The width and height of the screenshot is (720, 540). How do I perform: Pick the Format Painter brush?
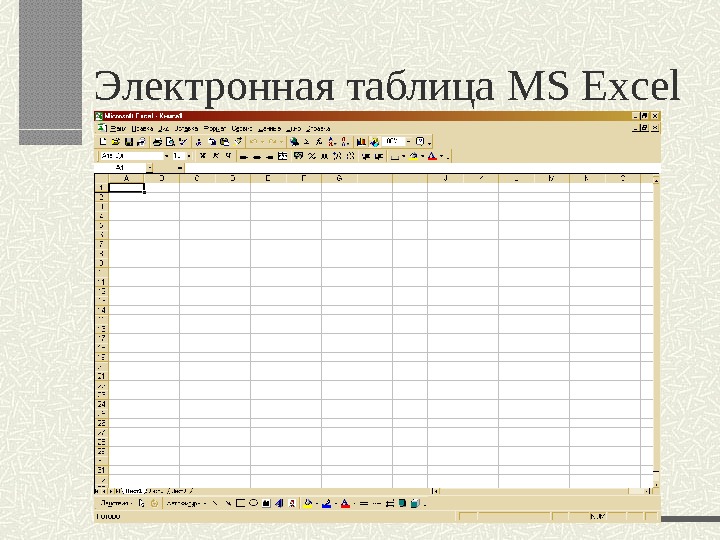click(238, 141)
